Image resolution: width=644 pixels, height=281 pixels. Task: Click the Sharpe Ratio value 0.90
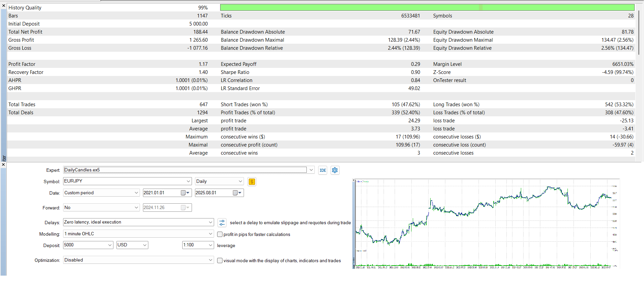pyautogui.click(x=415, y=72)
